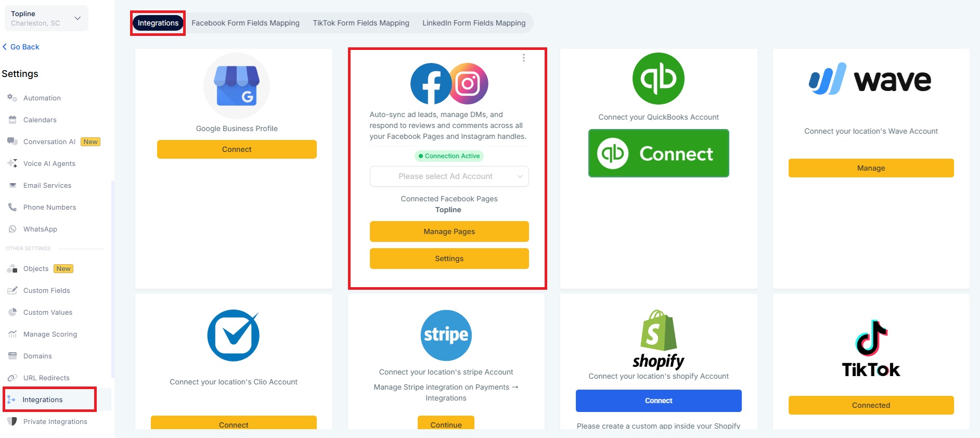Screen dimensions: 980x438
Task: Open Private Integrations in sidebar
Action: coord(56,421)
